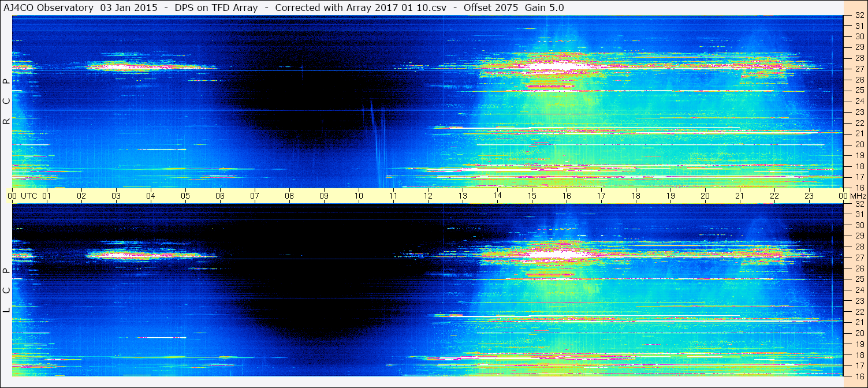868x388 pixels.
Task: Click the 09 hour mark on UTC axis
Action: tap(324, 196)
